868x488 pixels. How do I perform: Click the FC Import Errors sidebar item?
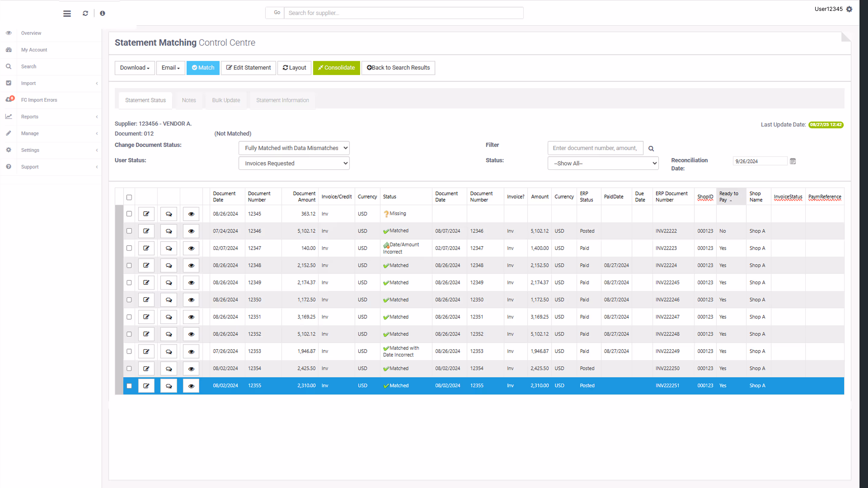[x=39, y=100]
